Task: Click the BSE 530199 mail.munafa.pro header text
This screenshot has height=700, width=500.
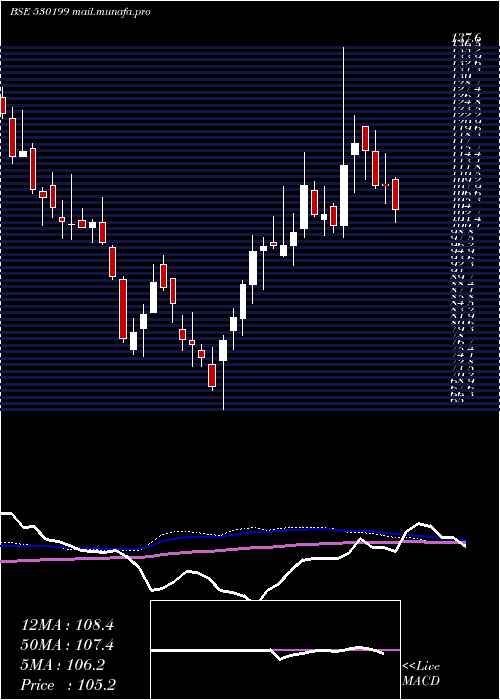Action: point(80,12)
